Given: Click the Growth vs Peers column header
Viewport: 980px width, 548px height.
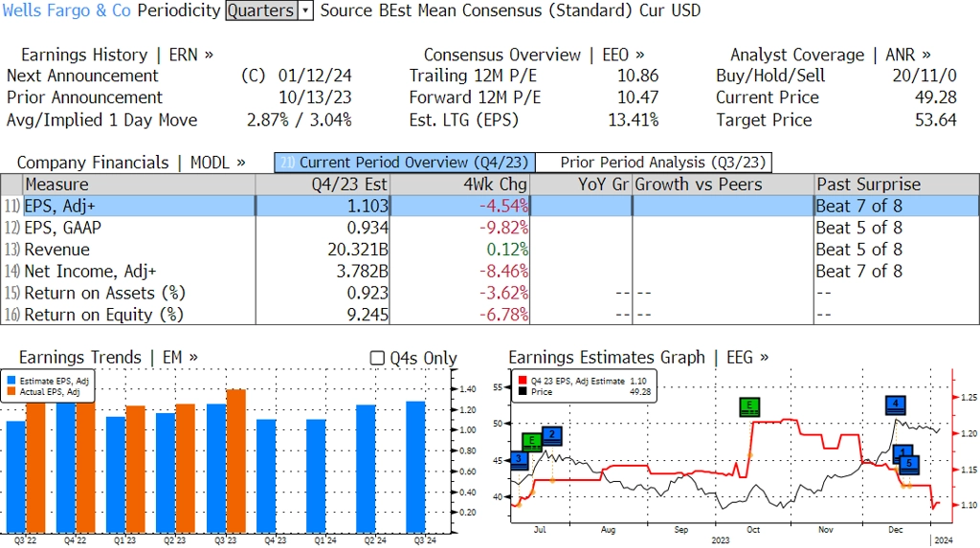Looking at the screenshot, I should (724, 185).
